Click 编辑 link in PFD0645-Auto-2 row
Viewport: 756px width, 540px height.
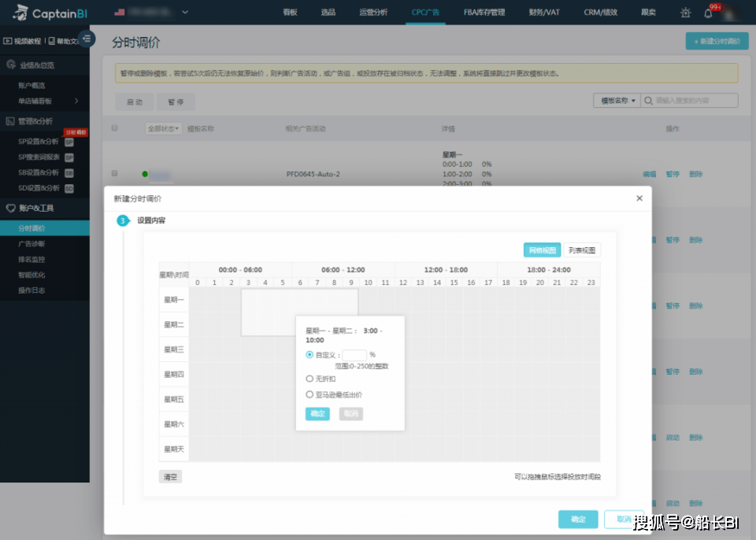tap(650, 174)
